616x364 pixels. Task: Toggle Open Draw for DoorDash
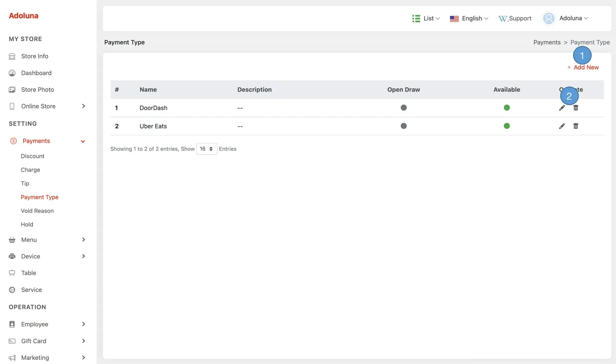click(403, 108)
